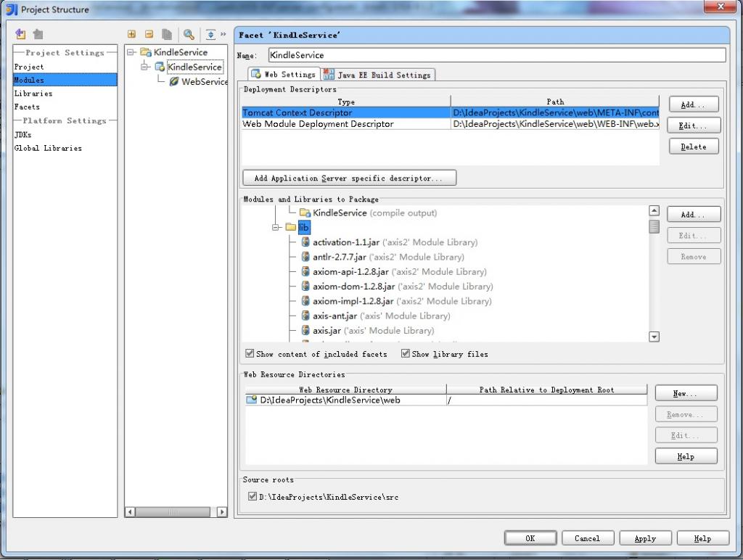The width and height of the screenshot is (743, 560).
Task: Click KindleService compile output folder icon
Action: (305, 213)
